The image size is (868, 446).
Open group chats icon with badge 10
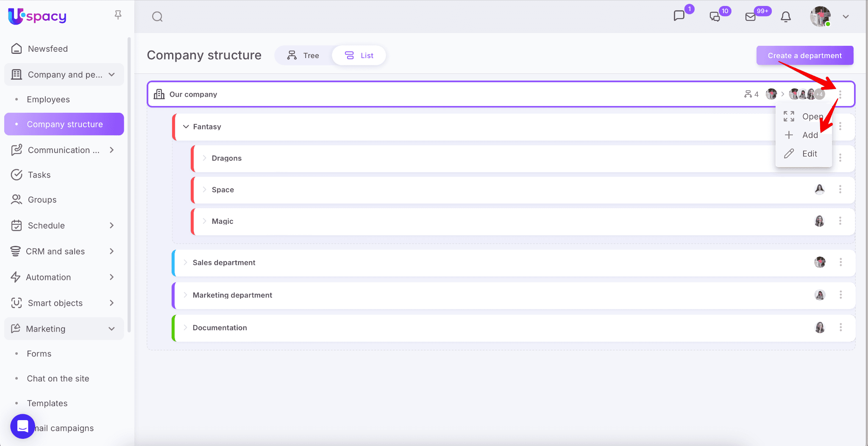point(715,17)
